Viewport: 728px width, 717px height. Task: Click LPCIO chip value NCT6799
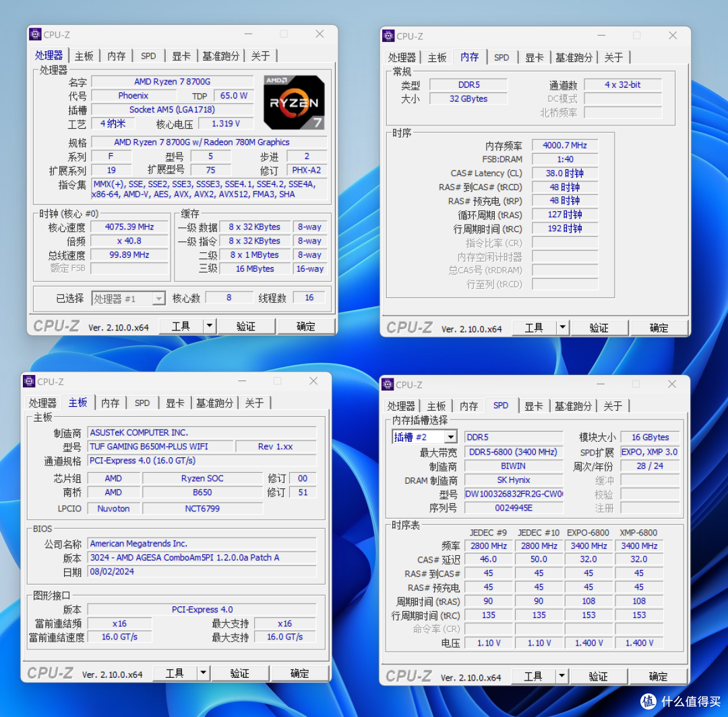[x=202, y=509]
